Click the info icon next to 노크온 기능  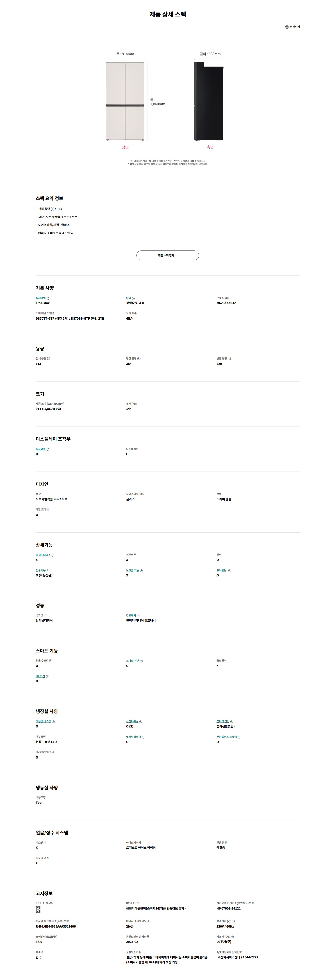(x=141, y=571)
